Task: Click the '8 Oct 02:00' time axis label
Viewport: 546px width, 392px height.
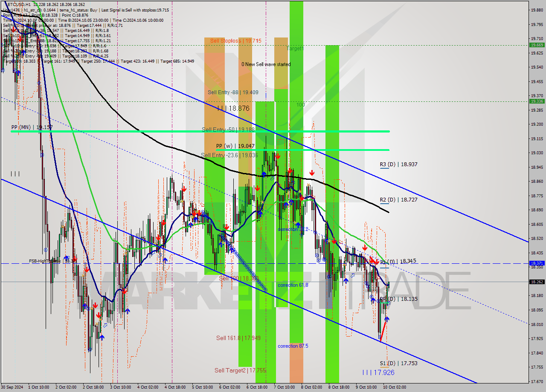Action: [x=312, y=387]
